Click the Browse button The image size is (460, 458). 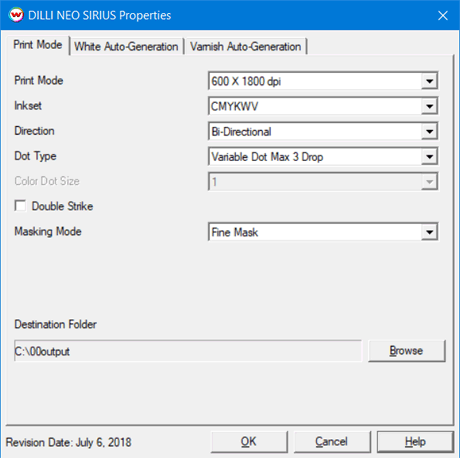pyautogui.click(x=406, y=351)
